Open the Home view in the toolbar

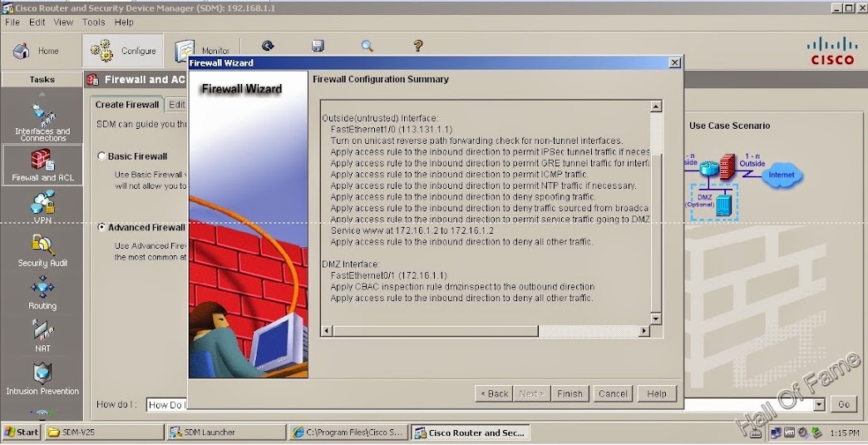click(x=37, y=51)
